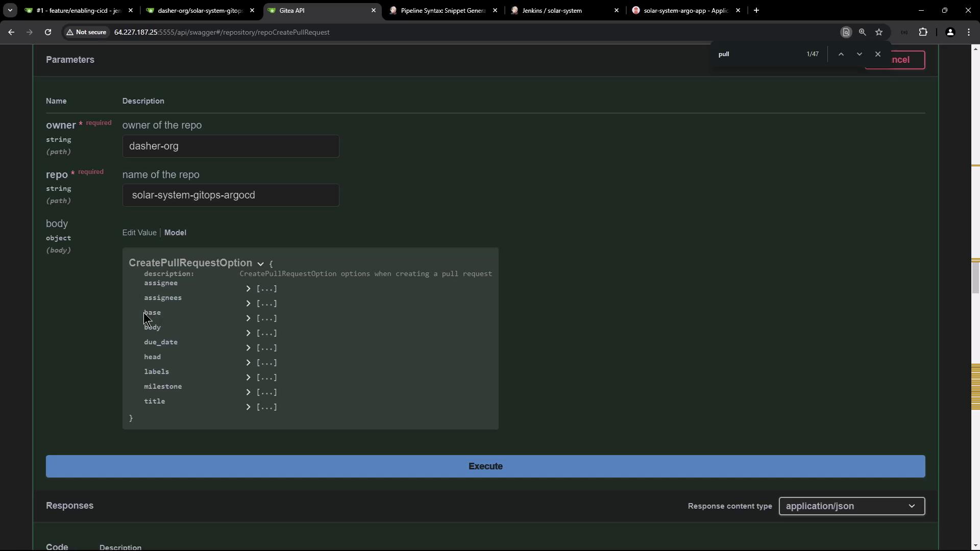Collapse the CreatePullRequestOption model
Image resolution: width=980 pixels, height=551 pixels.
[260, 264]
